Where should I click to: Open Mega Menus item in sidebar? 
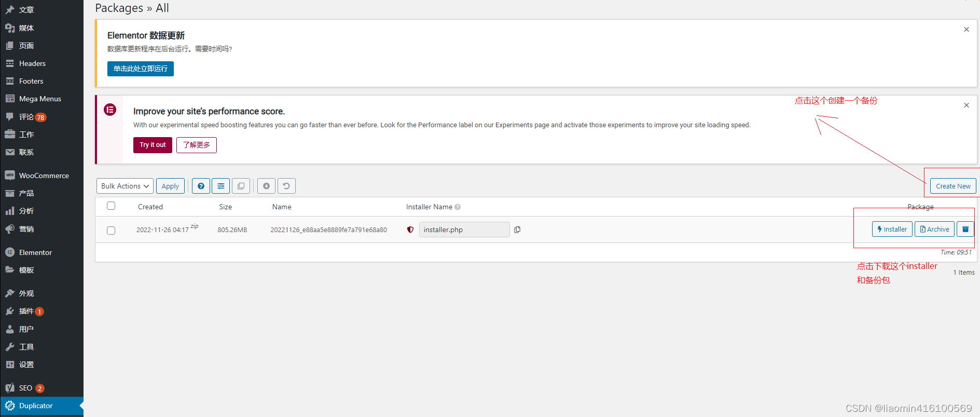[40, 99]
